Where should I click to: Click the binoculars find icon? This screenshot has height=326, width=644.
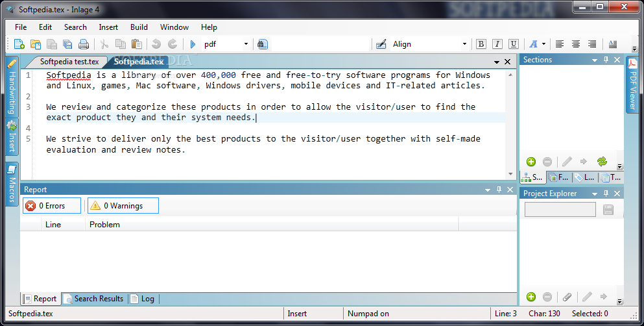tap(263, 44)
